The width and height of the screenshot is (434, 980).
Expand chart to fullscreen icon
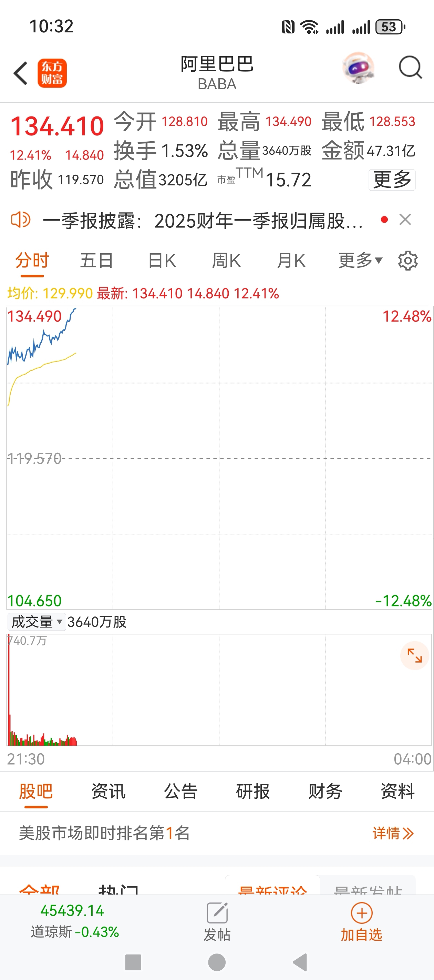pos(415,655)
